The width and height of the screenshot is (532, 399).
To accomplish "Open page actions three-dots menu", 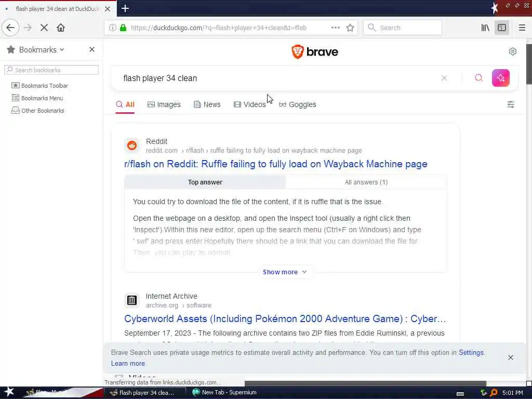I will 335,28.
